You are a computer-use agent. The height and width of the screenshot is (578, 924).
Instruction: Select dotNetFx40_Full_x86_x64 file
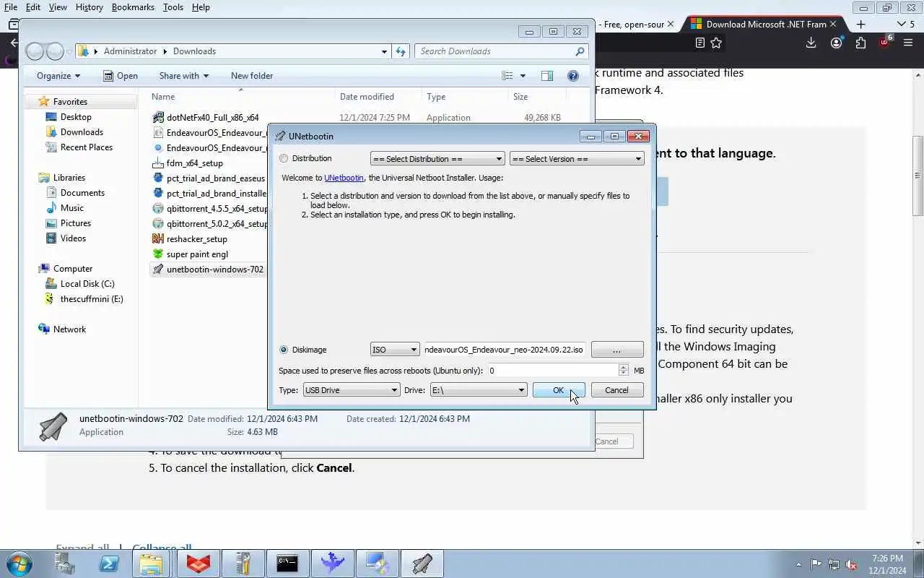(x=212, y=118)
